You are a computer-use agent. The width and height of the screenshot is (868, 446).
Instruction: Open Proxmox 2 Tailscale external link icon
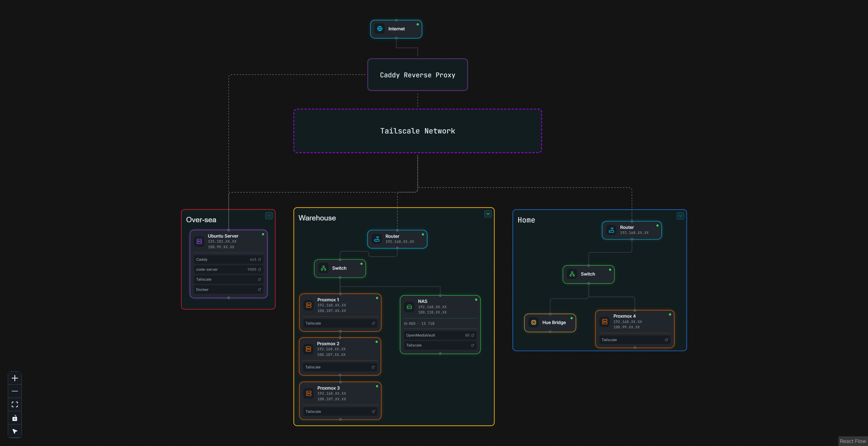tap(373, 367)
